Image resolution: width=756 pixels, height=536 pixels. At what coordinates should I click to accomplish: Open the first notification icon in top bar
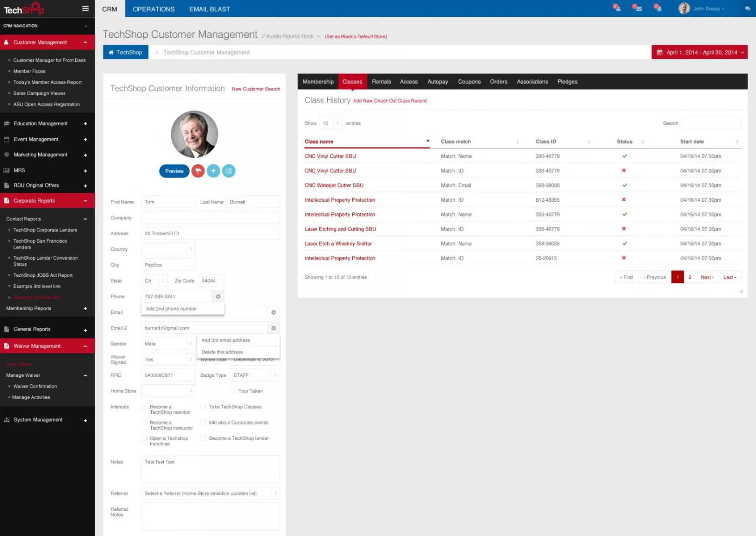point(616,7)
